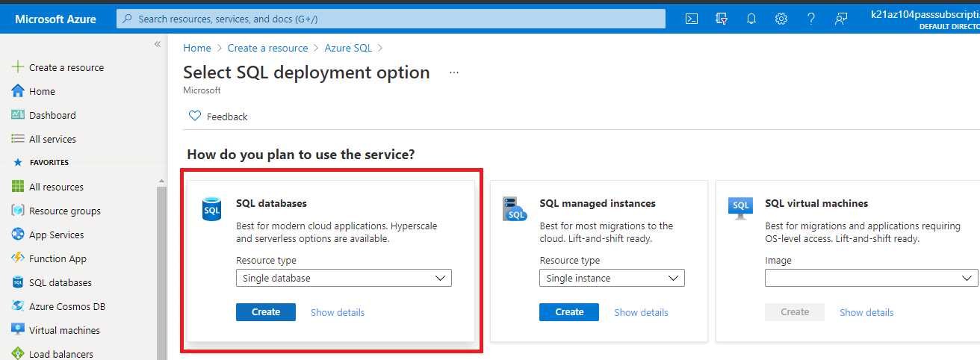
Task: Click the SQL managed instances card heading
Action: [x=598, y=203]
